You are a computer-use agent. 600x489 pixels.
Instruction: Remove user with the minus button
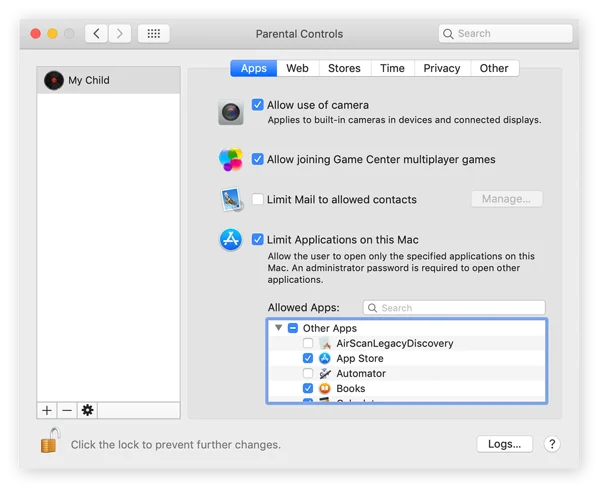67,410
